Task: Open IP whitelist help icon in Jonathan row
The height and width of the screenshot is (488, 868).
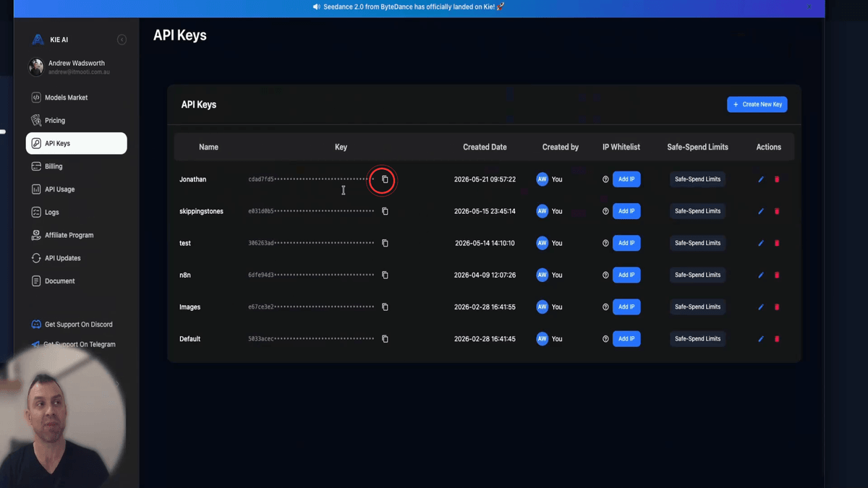Action: [x=605, y=179]
